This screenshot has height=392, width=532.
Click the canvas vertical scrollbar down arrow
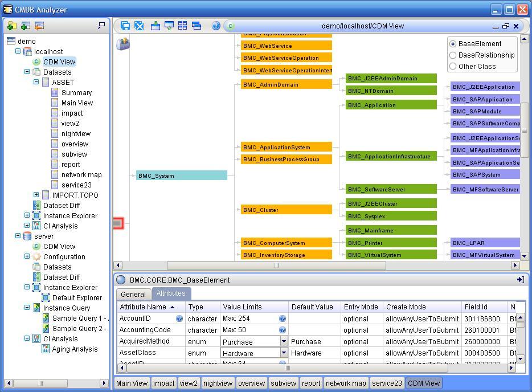point(524,256)
